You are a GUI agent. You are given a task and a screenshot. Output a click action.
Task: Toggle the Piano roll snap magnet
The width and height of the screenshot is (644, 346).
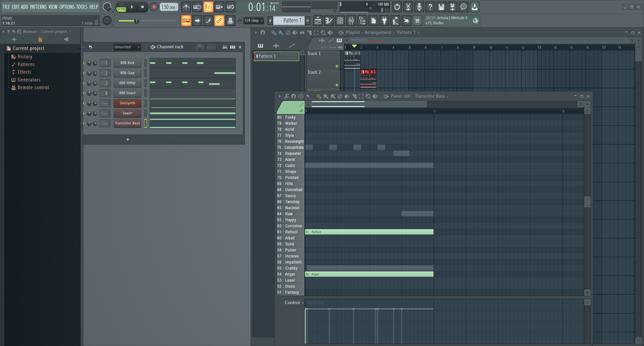tap(293, 96)
